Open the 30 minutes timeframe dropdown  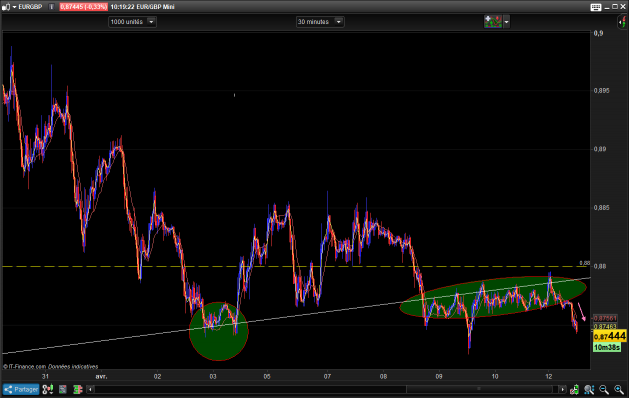click(320, 22)
